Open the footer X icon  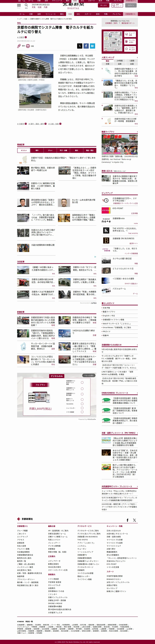tap(134, 520)
